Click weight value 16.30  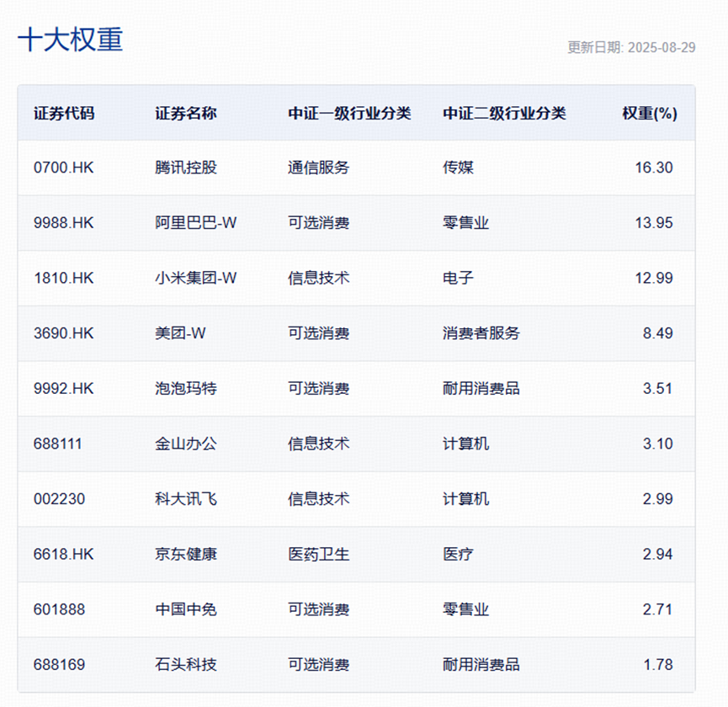[654, 167]
